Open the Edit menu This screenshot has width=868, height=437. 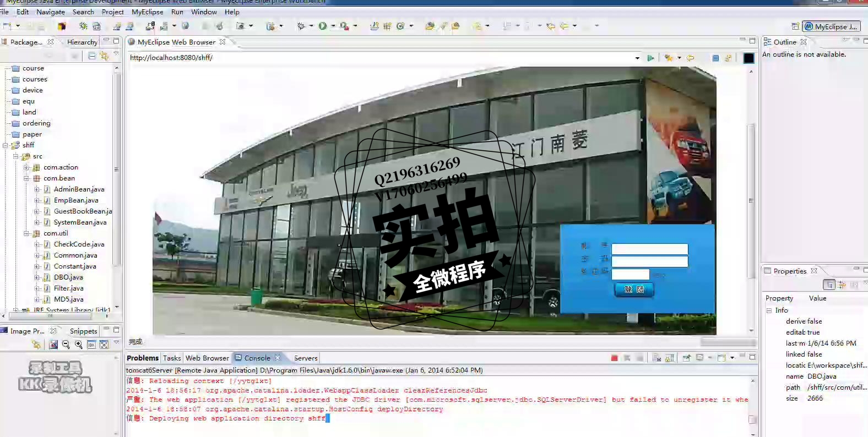(x=23, y=12)
